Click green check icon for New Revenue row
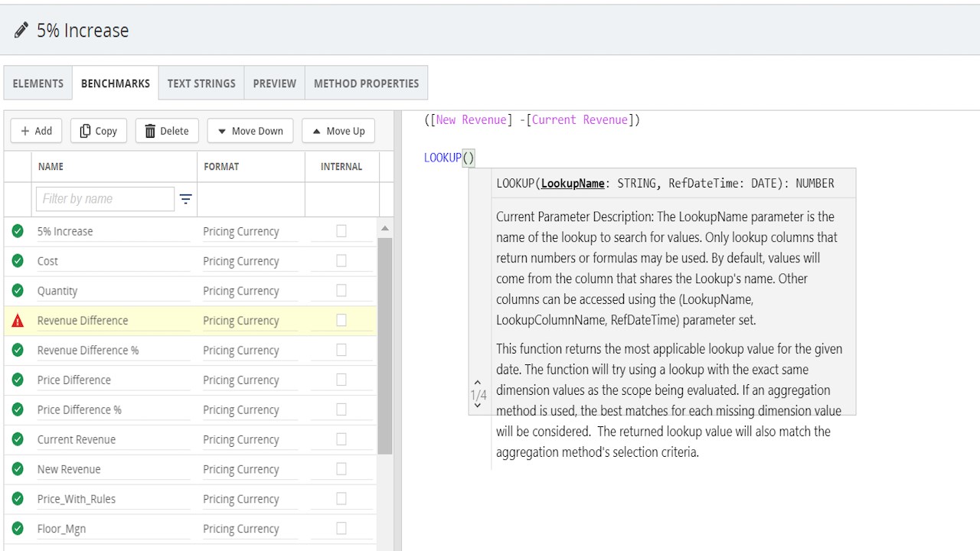This screenshot has width=980, height=551. pyautogui.click(x=18, y=469)
